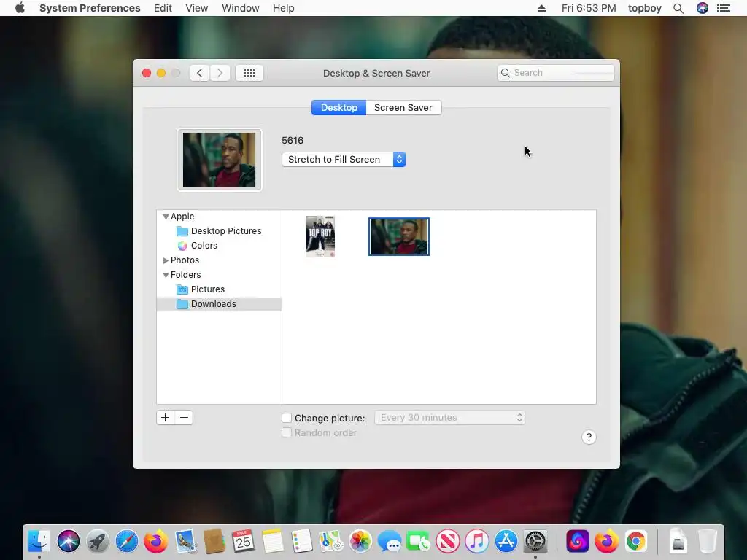Open yellow Notes icon in Dock

tap(273, 542)
